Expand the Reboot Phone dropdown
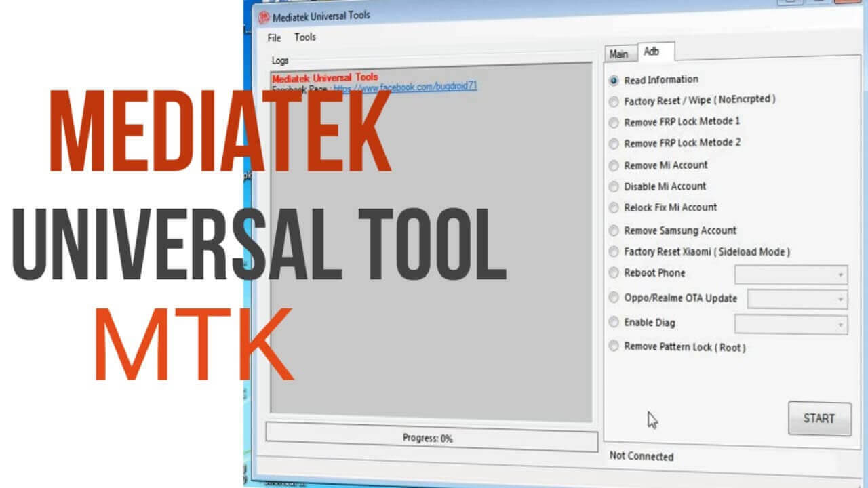Image resolution: width=868 pixels, height=488 pixels. [x=791, y=274]
